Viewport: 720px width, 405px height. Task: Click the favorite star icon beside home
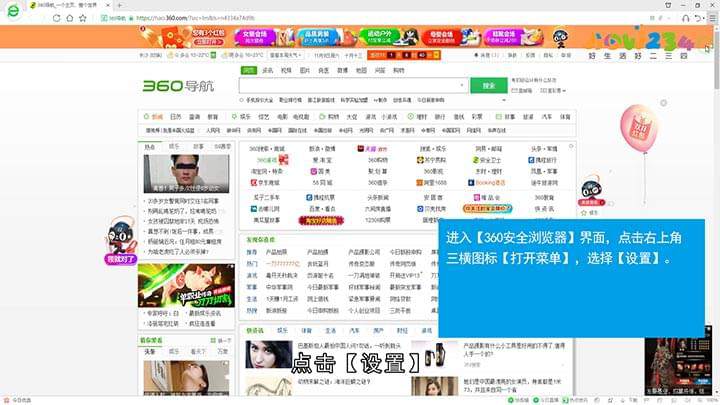pyautogui.click(x=83, y=18)
